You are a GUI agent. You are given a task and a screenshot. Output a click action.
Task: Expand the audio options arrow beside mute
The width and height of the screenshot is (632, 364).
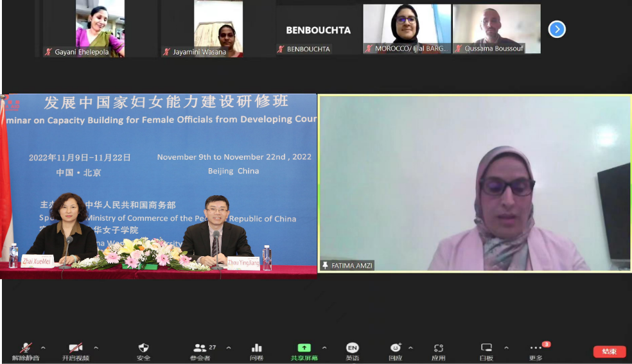pyautogui.click(x=44, y=348)
